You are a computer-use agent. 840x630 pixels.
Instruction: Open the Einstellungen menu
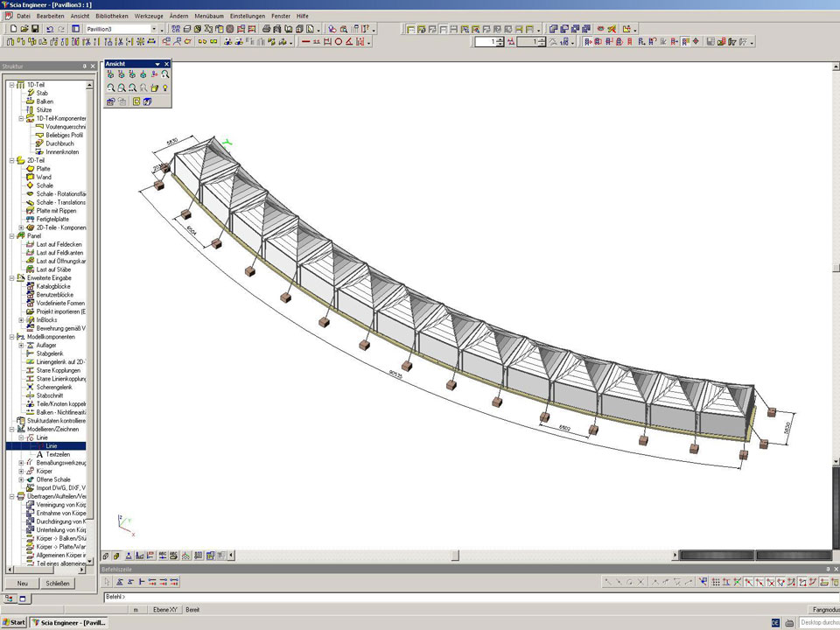[x=247, y=16]
